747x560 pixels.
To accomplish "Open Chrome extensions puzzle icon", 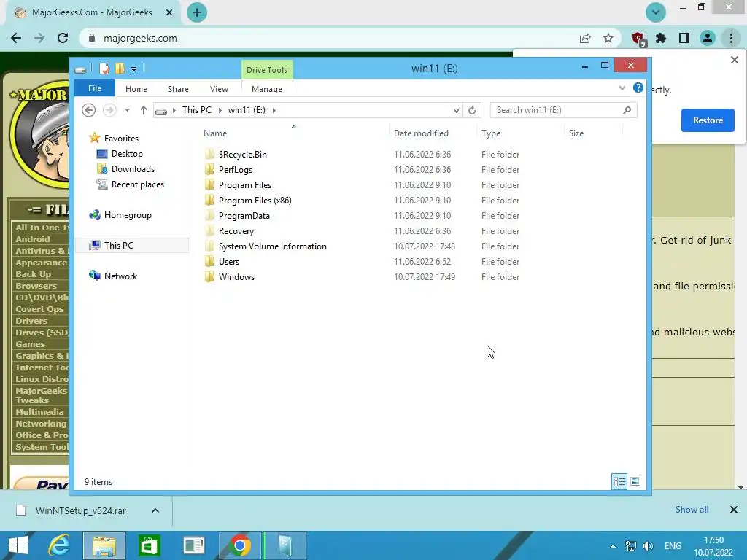I will 661,38.
